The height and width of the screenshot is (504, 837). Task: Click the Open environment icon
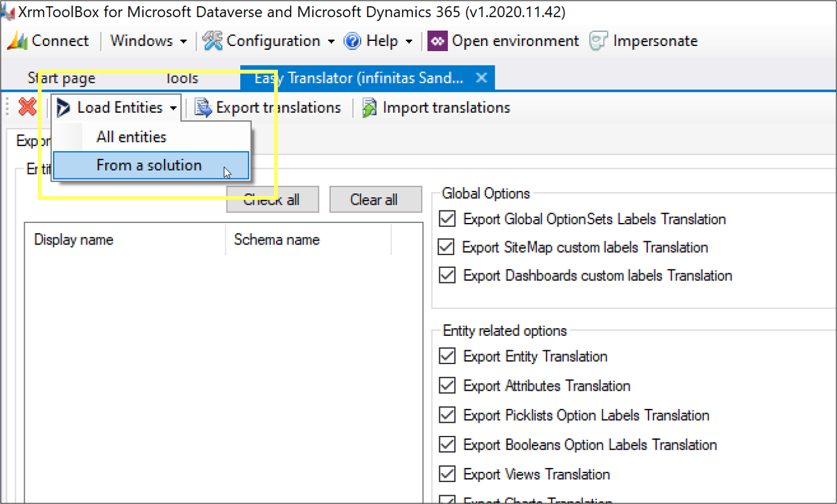(x=437, y=41)
